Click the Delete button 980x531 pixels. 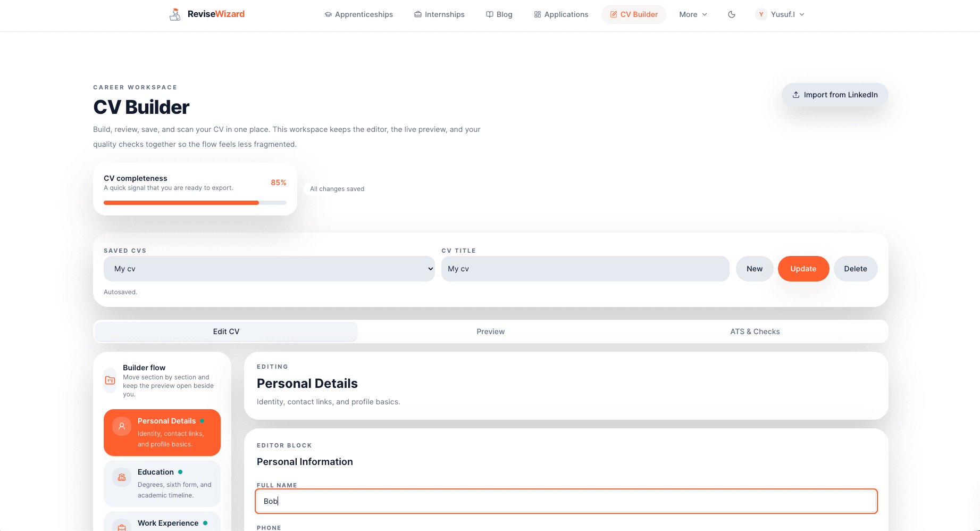tap(856, 269)
